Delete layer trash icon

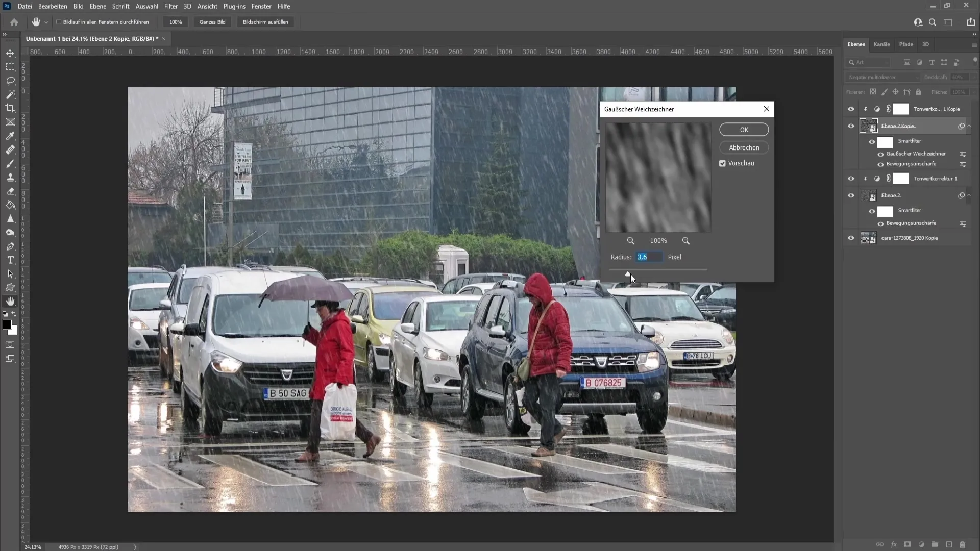pos(963,545)
